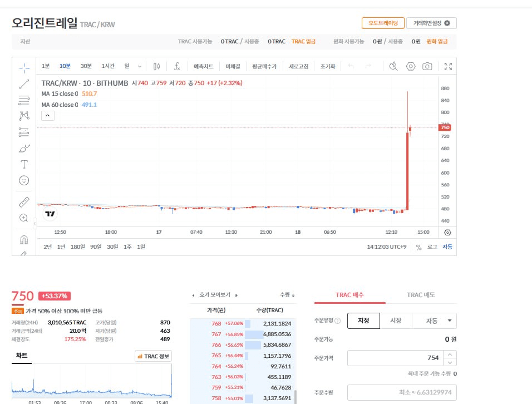Click the 오토트레이딩 button
Viewport: 532px width, 404px height.
click(x=383, y=23)
